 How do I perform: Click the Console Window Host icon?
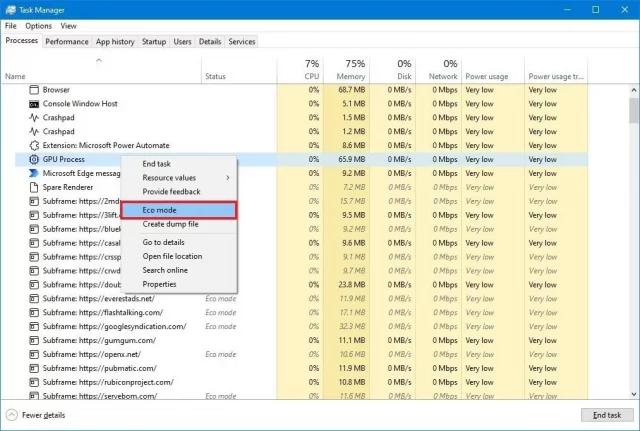click(34, 104)
